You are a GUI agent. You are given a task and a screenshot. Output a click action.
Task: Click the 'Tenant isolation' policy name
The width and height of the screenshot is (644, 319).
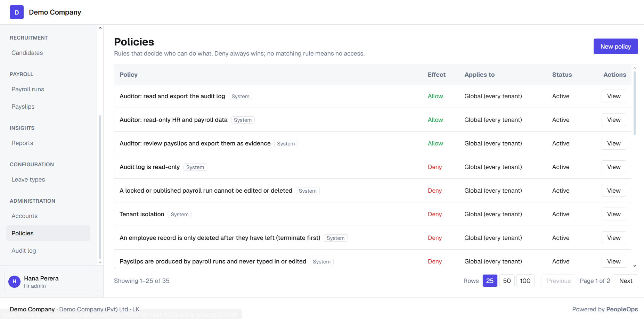click(x=142, y=214)
